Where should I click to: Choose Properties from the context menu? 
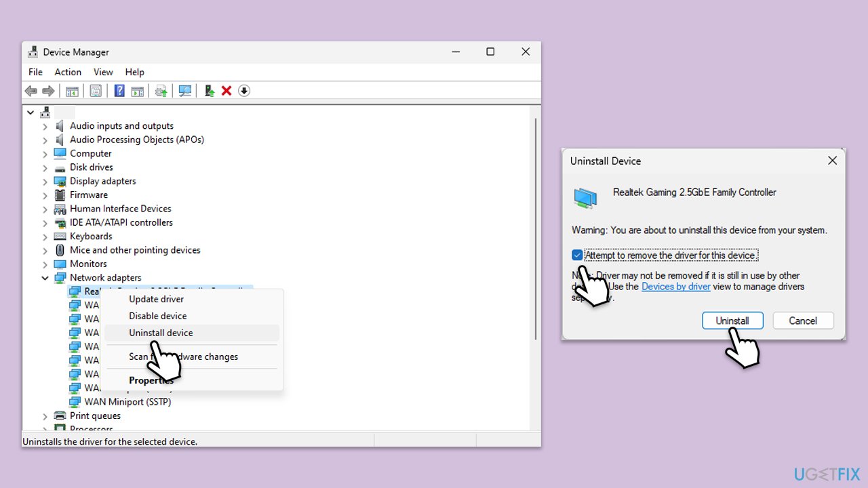point(191,380)
